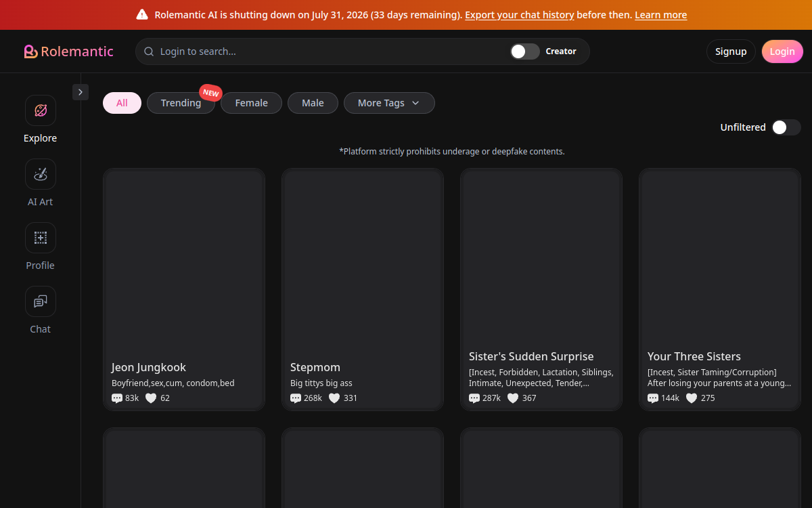The height and width of the screenshot is (508, 812).
Task: Click the heart icon showing 275 likes
Action: [x=692, y=398]
